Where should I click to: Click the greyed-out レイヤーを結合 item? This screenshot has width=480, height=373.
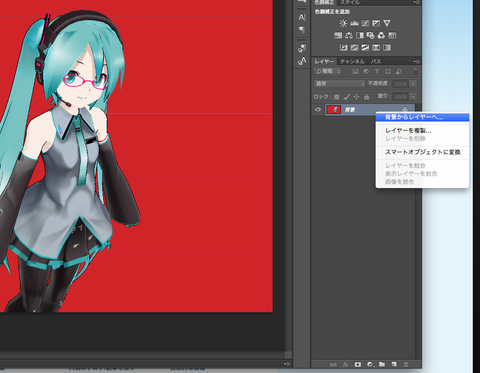[422, 165]
